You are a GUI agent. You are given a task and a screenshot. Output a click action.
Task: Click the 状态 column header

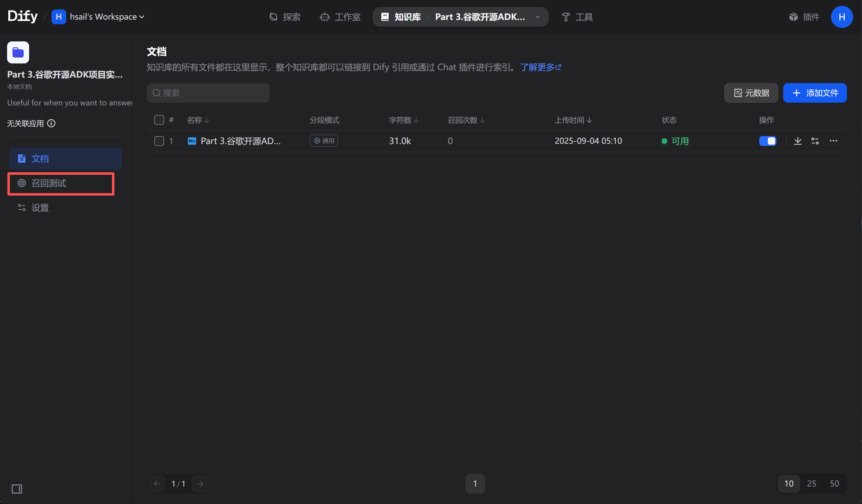point(669,120)
